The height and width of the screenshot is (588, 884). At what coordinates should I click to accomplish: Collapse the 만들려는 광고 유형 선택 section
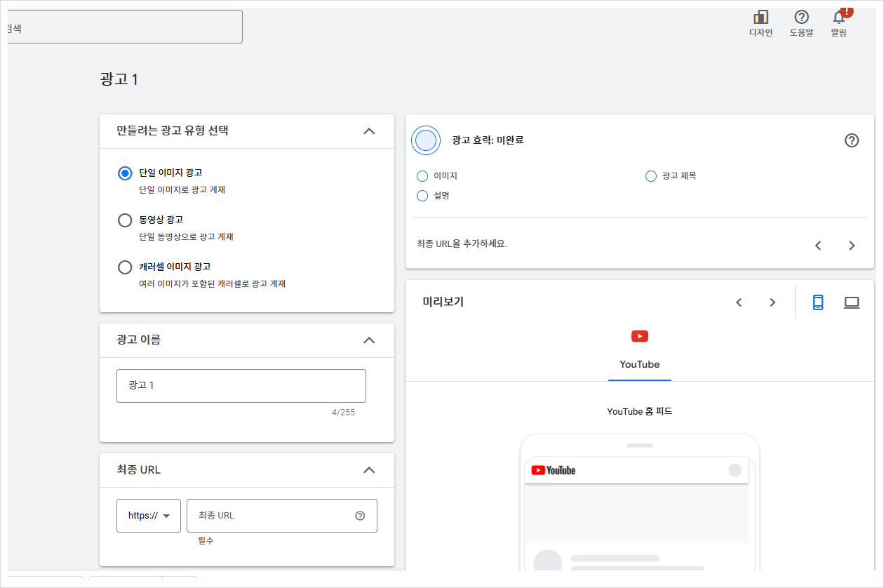coord(369,131)
